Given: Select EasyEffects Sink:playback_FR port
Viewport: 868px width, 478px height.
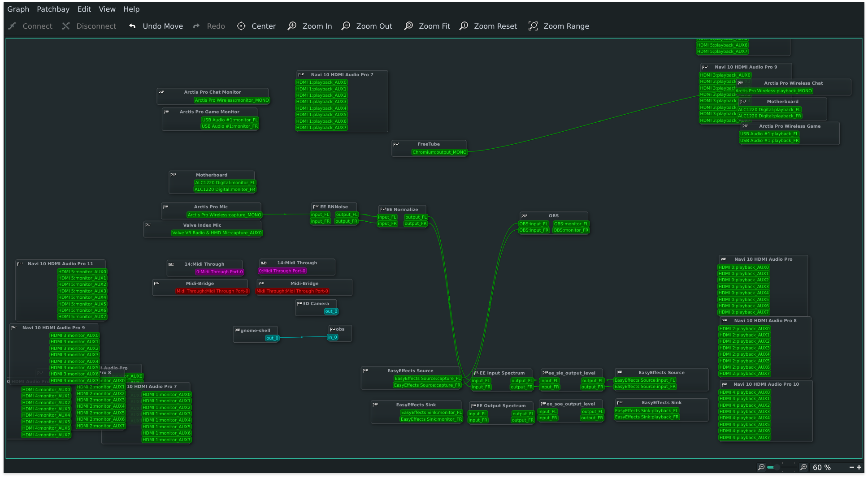Looking at the screenshot, I should [x=647, y=417].
